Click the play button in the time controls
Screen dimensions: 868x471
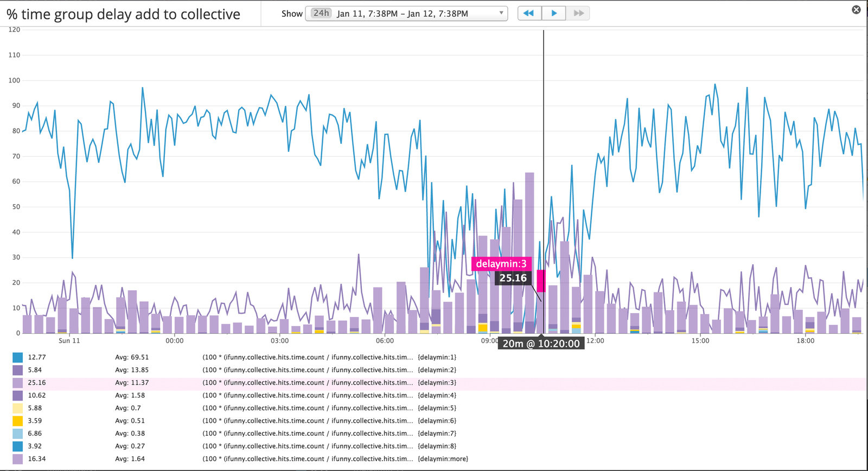tap(554, 13)
